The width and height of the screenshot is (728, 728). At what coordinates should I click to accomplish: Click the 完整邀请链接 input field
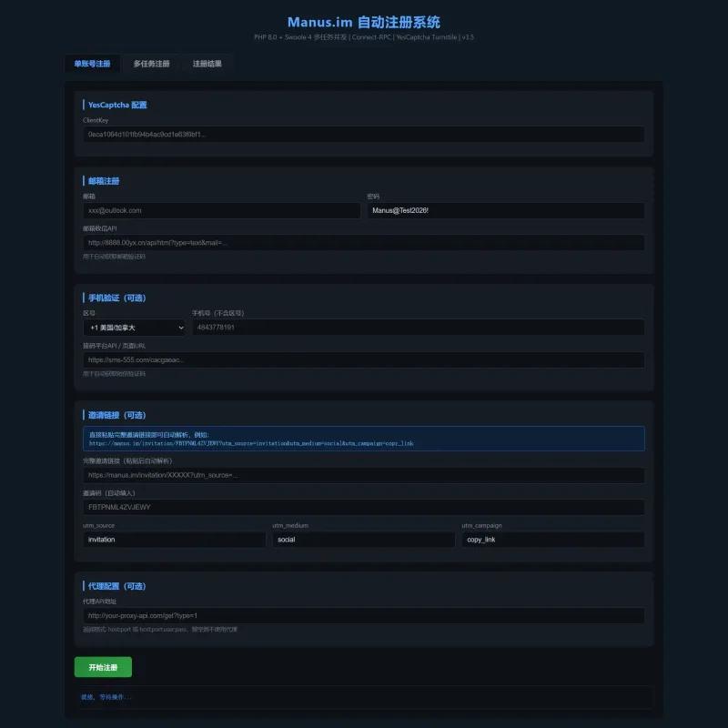pos(363,475)
